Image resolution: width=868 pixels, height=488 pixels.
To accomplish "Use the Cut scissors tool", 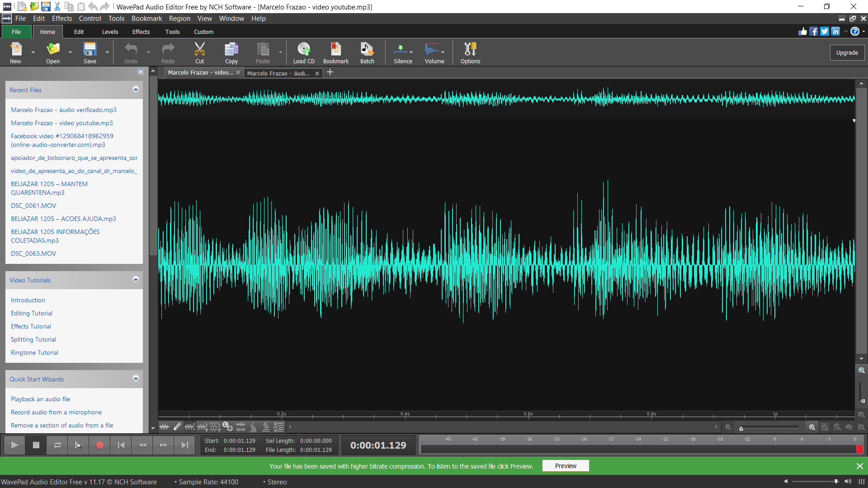I will 199,52.
